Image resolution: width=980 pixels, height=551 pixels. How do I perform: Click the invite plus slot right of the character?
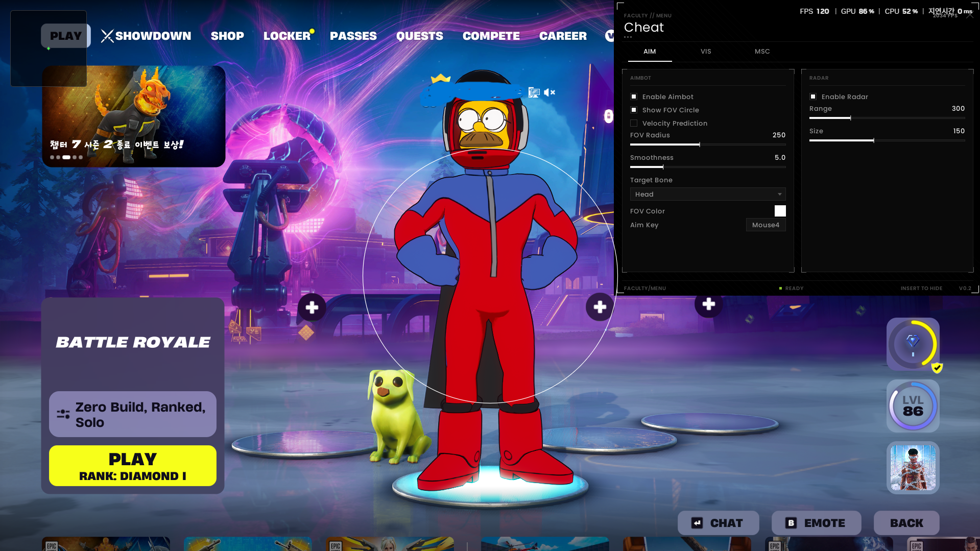click(x=600, y=307)
